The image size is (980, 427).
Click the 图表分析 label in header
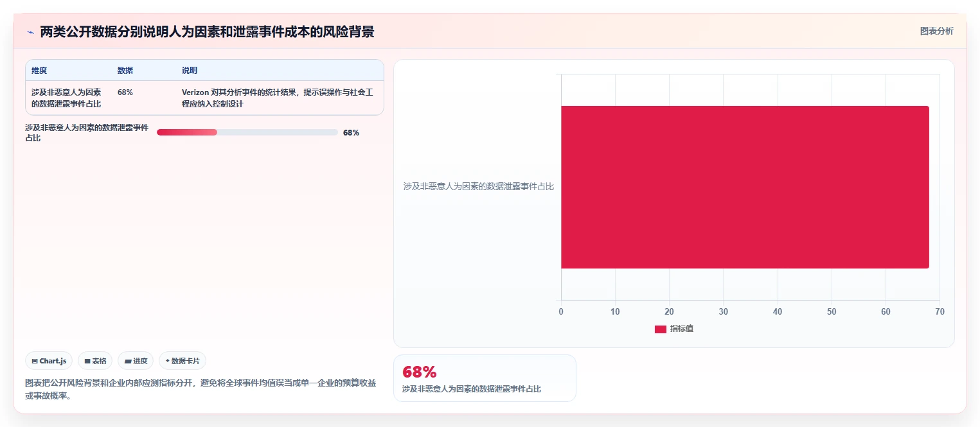(936, 31)
